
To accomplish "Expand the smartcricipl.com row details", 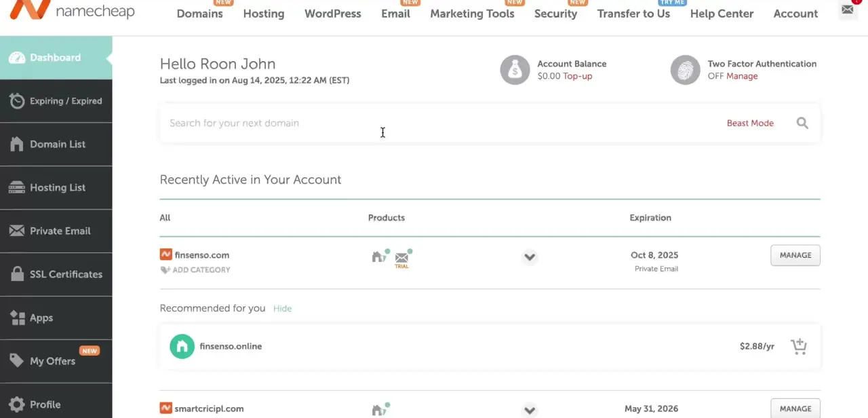I will tap(530, 410).
